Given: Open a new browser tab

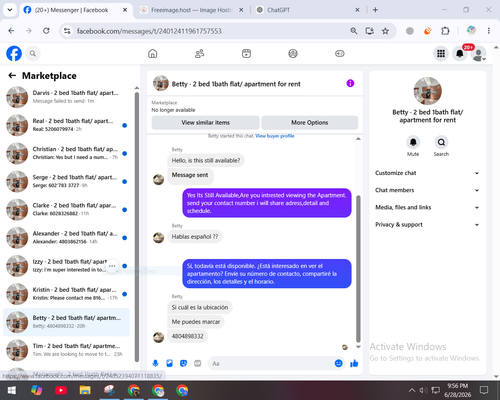Looking at the screenshot, I should point(375,10).
